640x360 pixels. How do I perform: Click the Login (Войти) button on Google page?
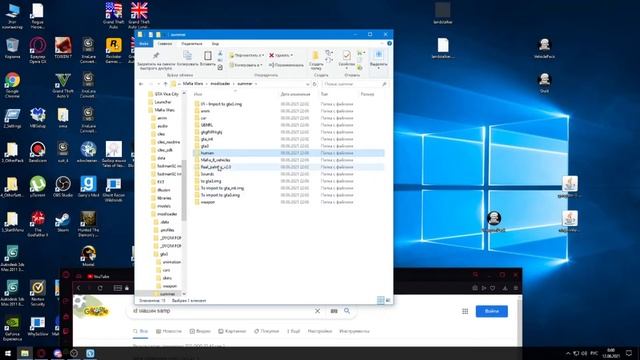click(491, 311)
